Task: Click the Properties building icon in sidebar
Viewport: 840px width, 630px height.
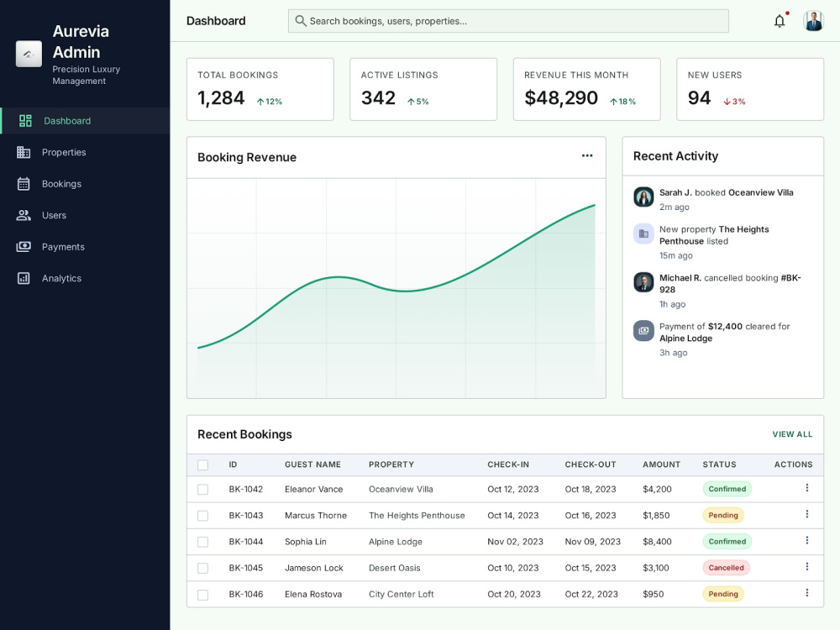Action: click(x=24, y=152)
